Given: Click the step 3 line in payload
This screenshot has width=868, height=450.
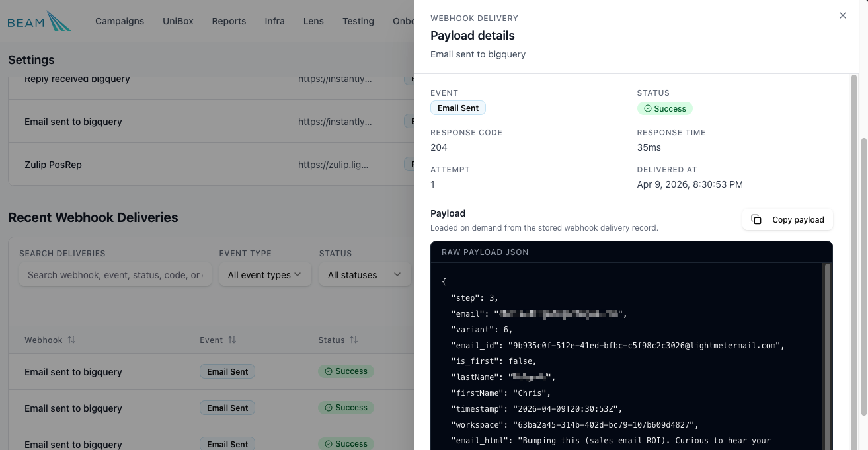Looking at the screenshot, I should 475,298.
